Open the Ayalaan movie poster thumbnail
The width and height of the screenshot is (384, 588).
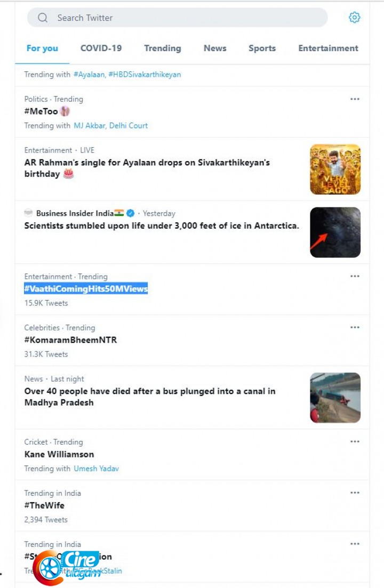pos(335,170)
